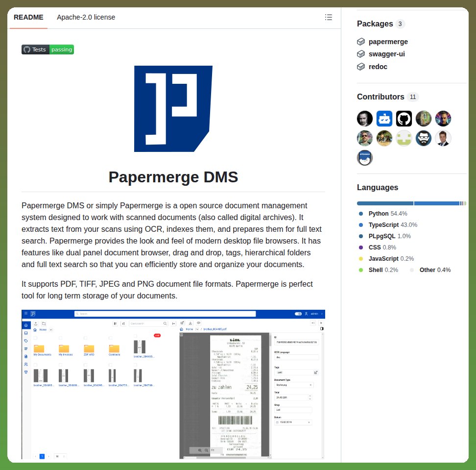This screenshot has width=476, height=470.
Task: Click the Python segment of the language bar
Action: [385, 203]
